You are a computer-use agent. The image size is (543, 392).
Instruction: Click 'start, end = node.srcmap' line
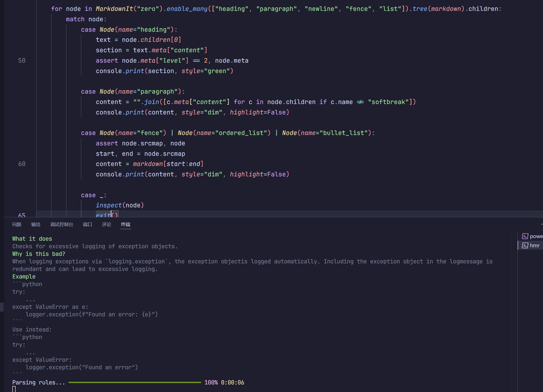140,154
